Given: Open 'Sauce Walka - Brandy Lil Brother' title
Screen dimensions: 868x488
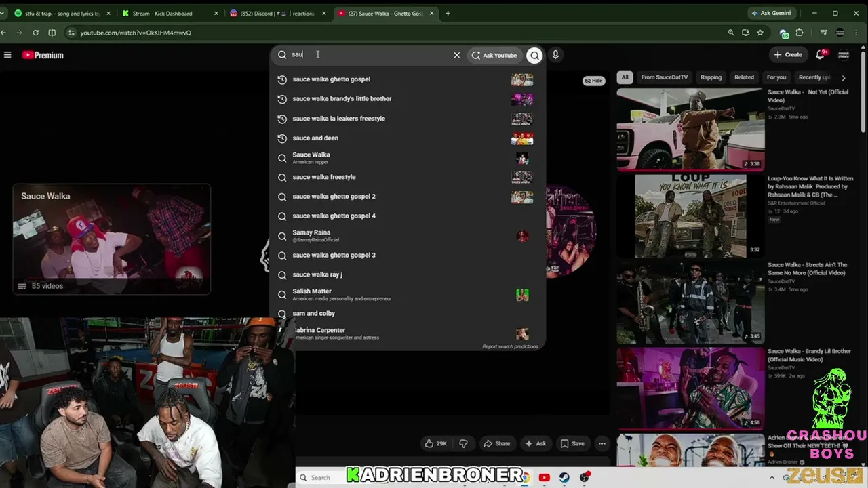Looking at the screenshot, I should pyautogui.click(x=809, y=355).
